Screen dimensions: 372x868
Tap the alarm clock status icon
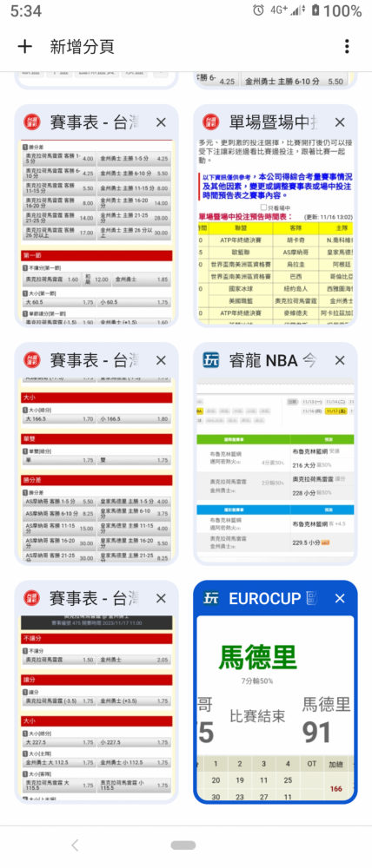point(258,10)
